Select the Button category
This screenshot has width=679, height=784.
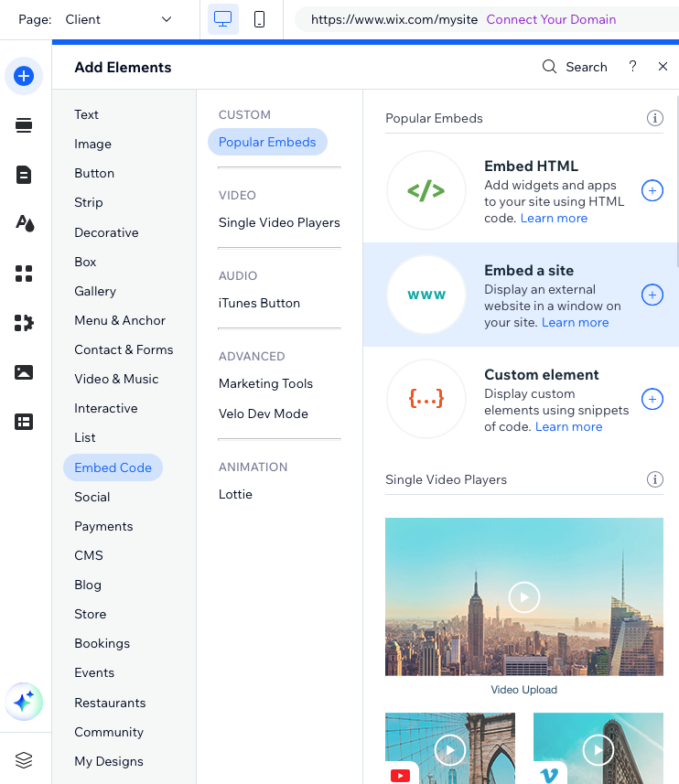[x=94, y=173]
